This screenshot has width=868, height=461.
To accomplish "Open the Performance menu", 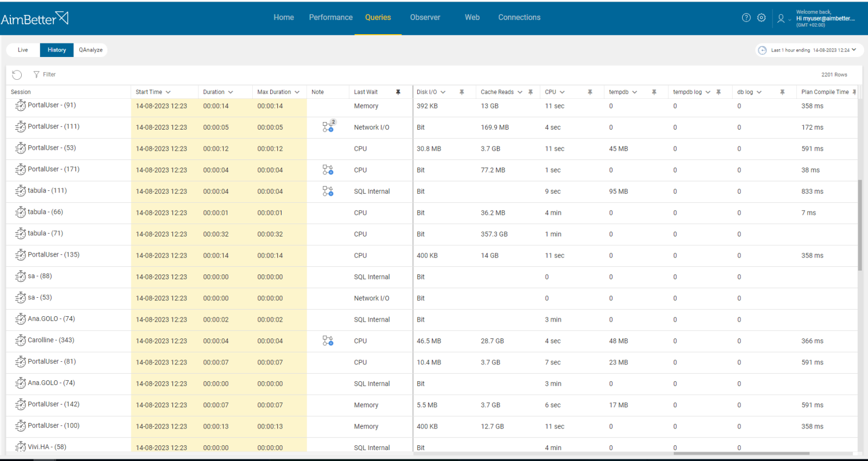I will click(x=331, y=17).
